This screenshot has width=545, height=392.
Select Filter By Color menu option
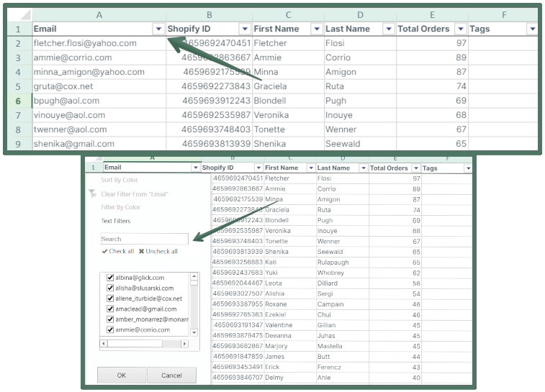120,207
